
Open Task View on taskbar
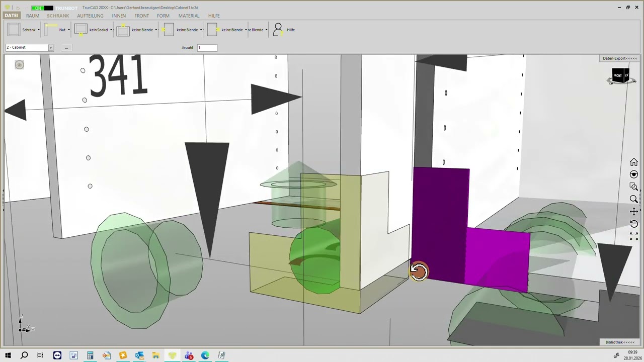click(40, 355)
